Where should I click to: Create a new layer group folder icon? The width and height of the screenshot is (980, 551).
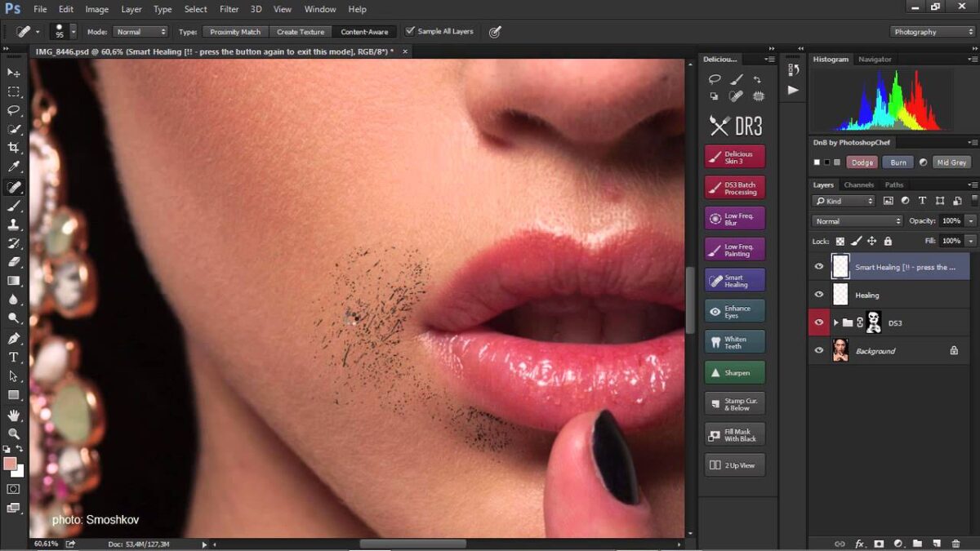[x=917, y=543]
